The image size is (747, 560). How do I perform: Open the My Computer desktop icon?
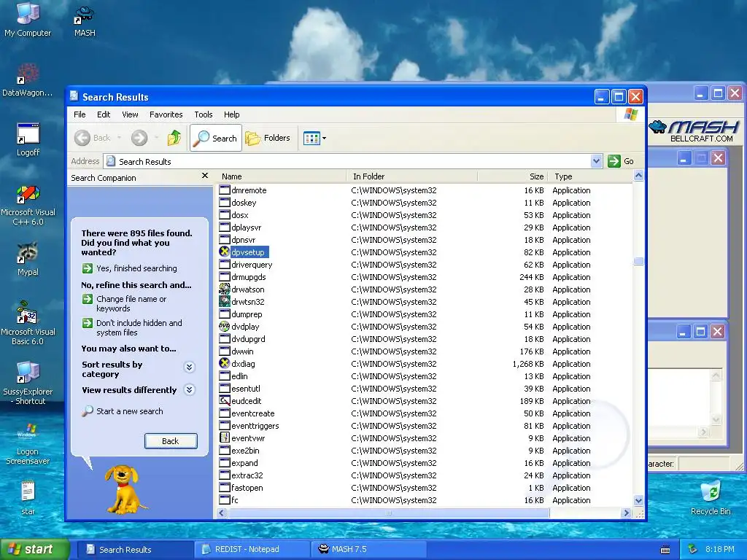pos(28,19)
